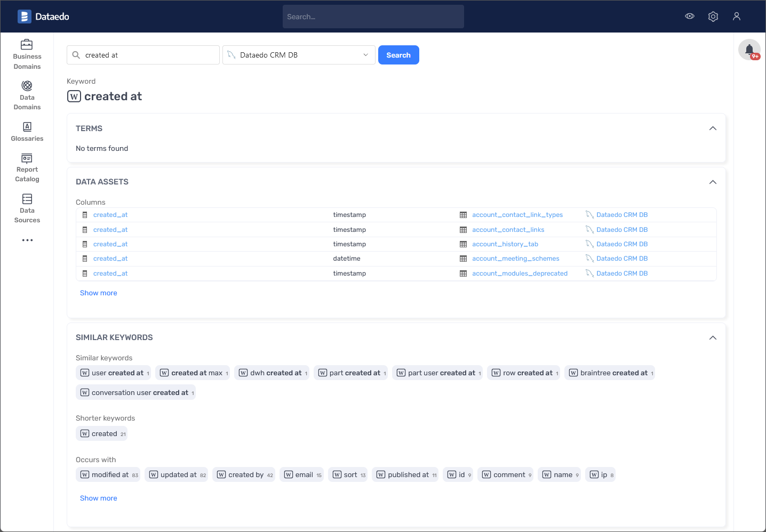This screenshot has width=766, height=532.
Task: Collapse the DATA ASSETS section
Action: tap(713, 182)
